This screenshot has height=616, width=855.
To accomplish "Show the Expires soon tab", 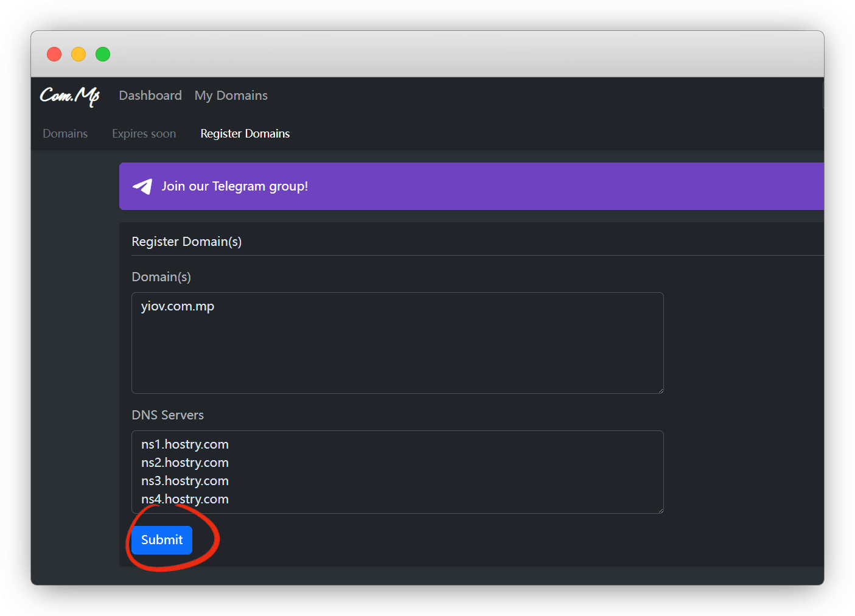I will pyautogui.click(x=144, y=133).
